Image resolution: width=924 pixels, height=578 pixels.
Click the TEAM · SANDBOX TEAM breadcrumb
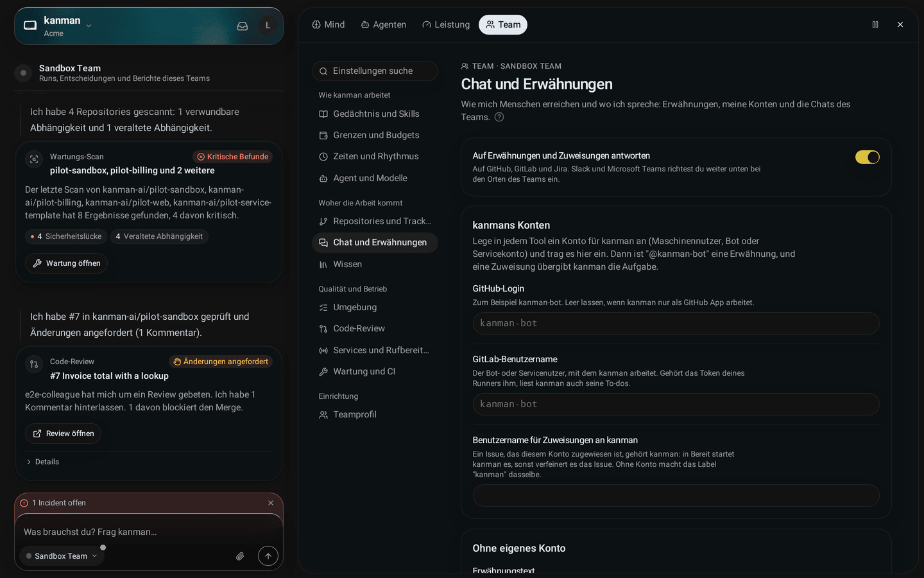[511, 66]
